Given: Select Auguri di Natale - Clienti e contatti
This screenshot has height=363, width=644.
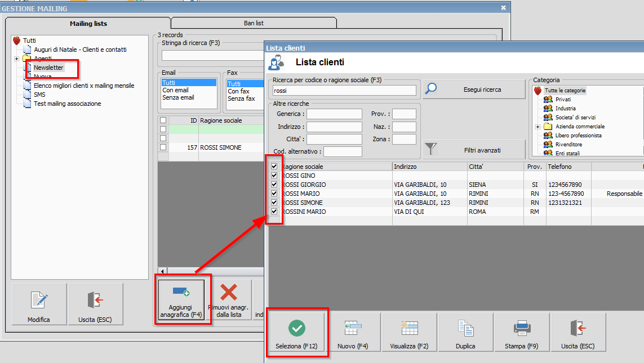Looking at the screenshot, I should [80, 49].
